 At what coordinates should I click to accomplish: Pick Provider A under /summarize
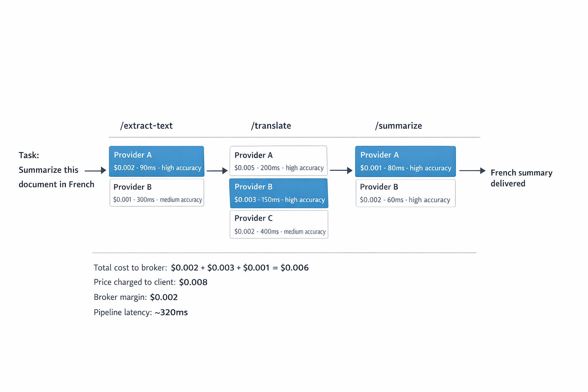(x=405, y=161)
